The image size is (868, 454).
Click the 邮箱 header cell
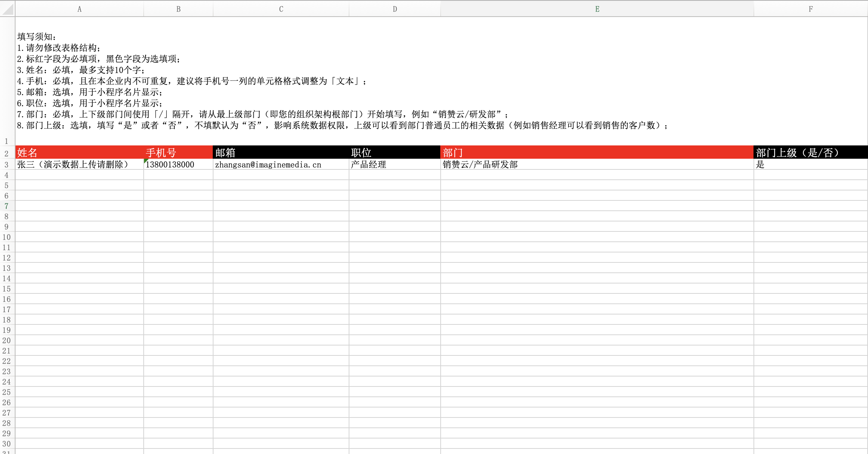pyautogui.click(x=281, y=152)
